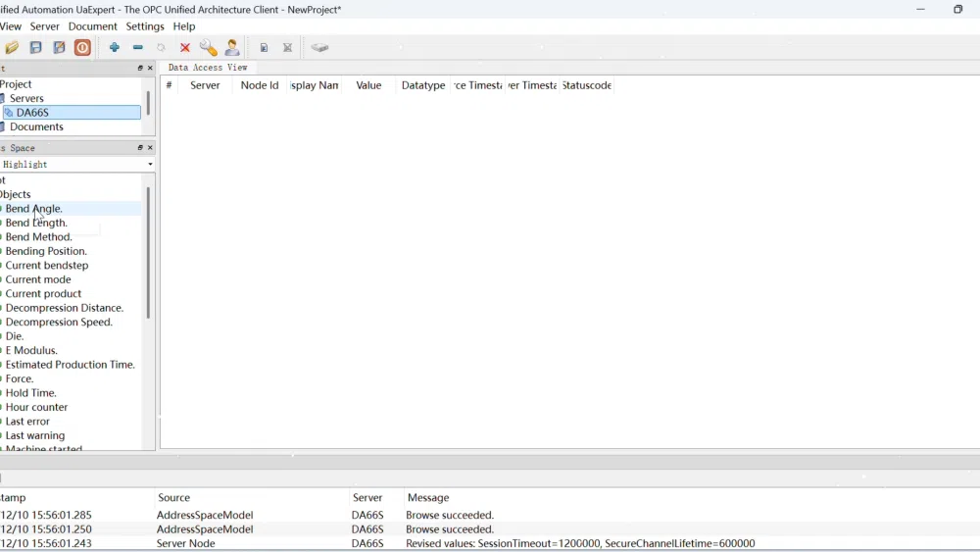Remove server using the blue minus icon

point(138,47)
